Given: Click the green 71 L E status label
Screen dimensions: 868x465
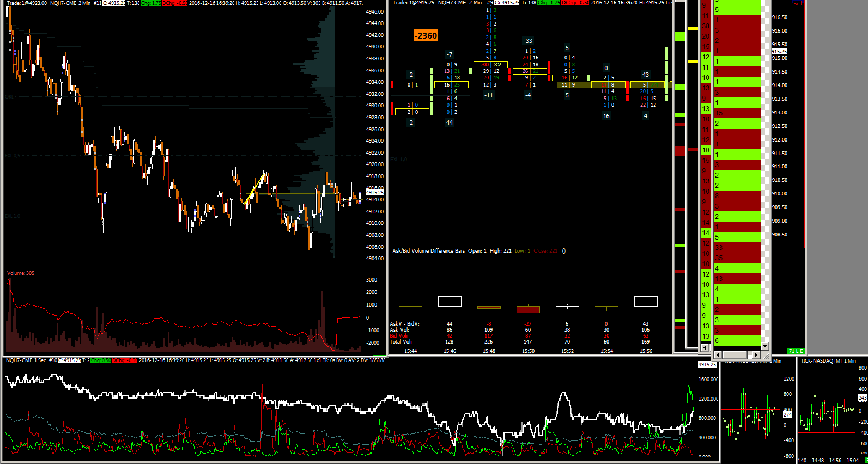Looking at the screenshot, I should (x=796, y=351).
